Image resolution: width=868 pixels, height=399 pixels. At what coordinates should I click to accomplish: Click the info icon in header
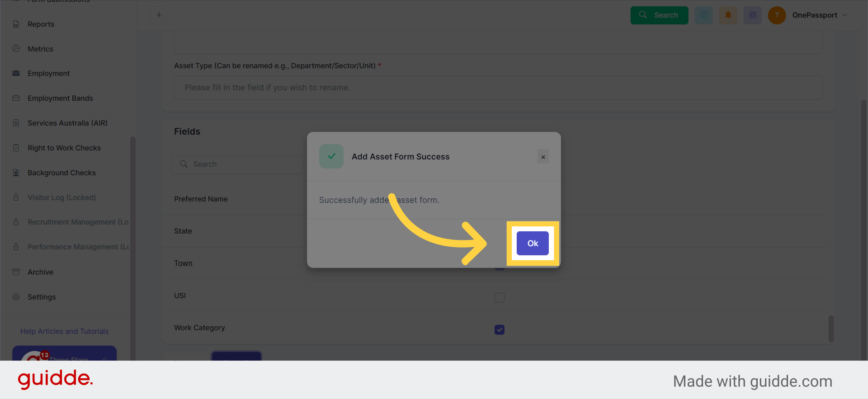tap(704, 15)
